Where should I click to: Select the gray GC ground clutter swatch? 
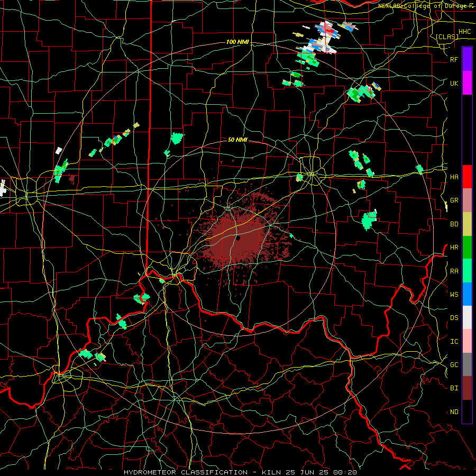click(467, 364)
